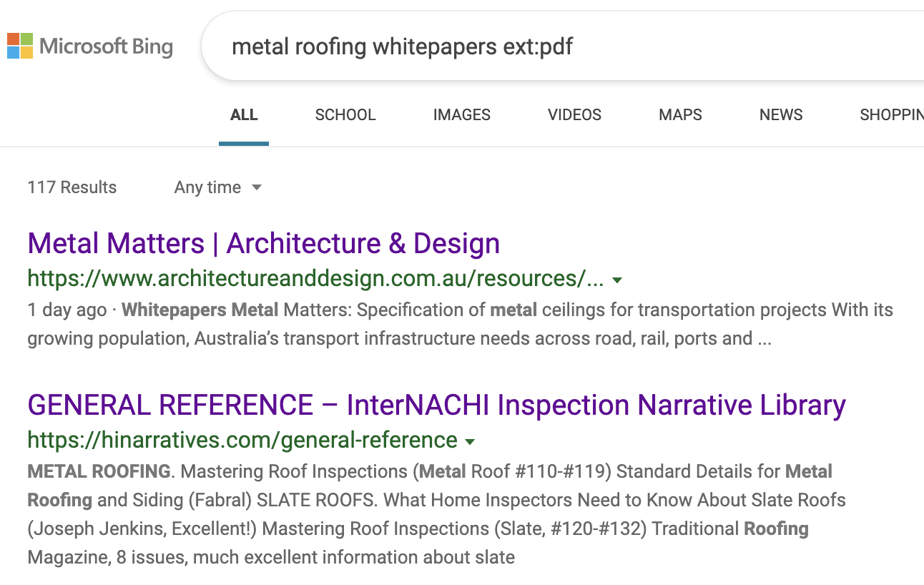Select the currently active ALL tab
The width and height of the screenshot is (924, 585).
pos(244,114)
